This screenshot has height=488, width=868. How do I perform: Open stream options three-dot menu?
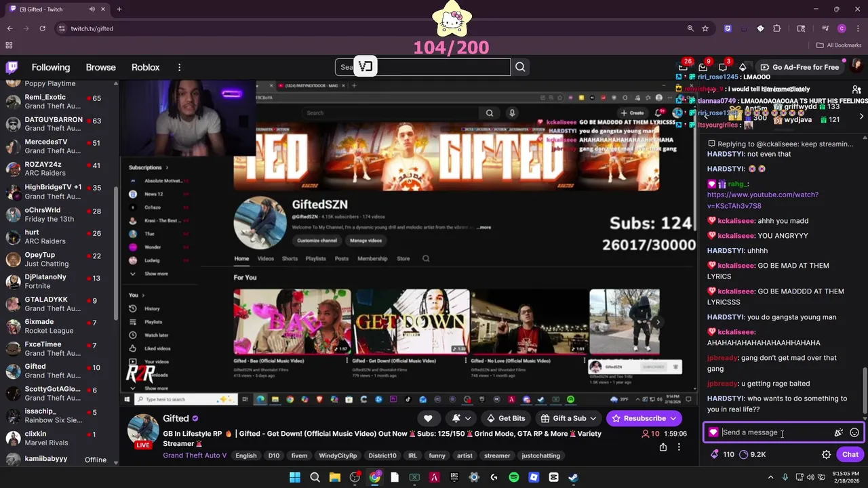tap(679, 447)
